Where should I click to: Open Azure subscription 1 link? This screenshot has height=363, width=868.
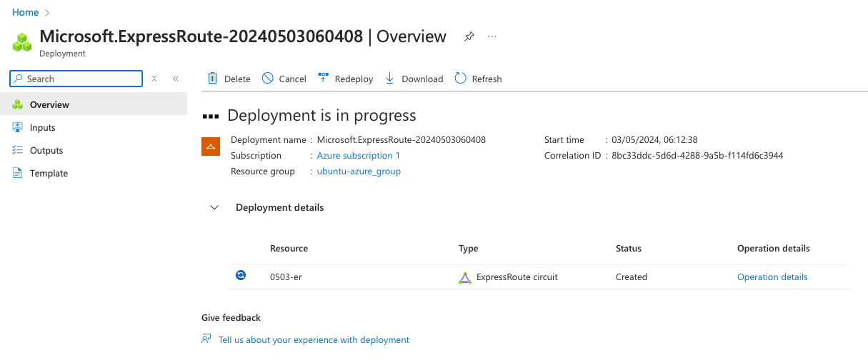click(359, 155)
